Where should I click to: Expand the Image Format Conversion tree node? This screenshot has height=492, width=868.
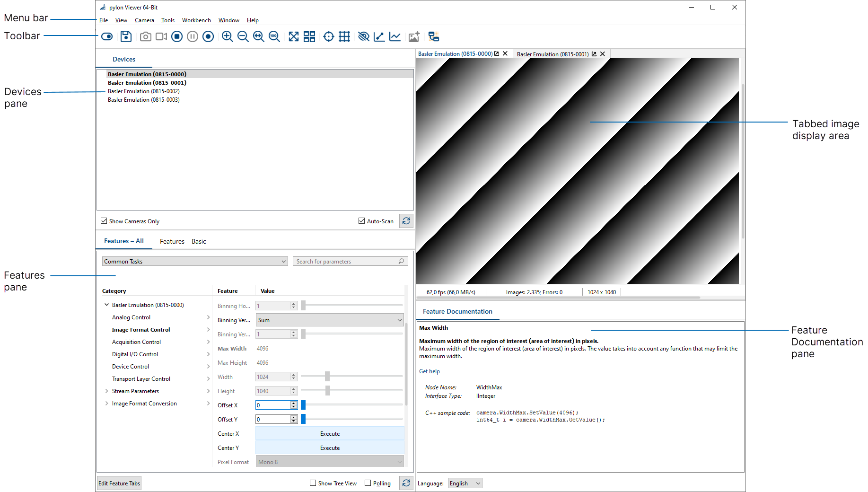point(106,404)
